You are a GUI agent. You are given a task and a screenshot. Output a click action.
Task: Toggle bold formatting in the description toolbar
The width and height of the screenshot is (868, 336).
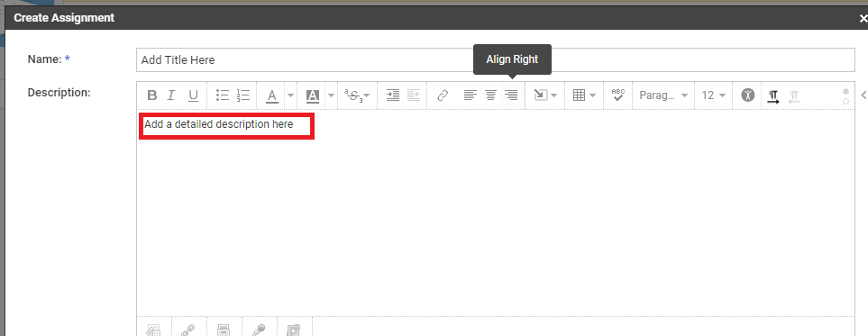[x=152, y=95]
